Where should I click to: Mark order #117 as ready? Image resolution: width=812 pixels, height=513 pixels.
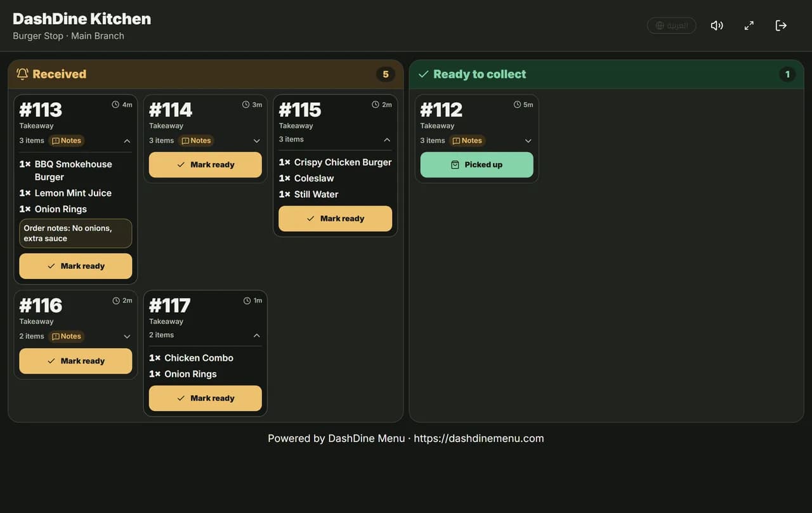coord(206,398)
